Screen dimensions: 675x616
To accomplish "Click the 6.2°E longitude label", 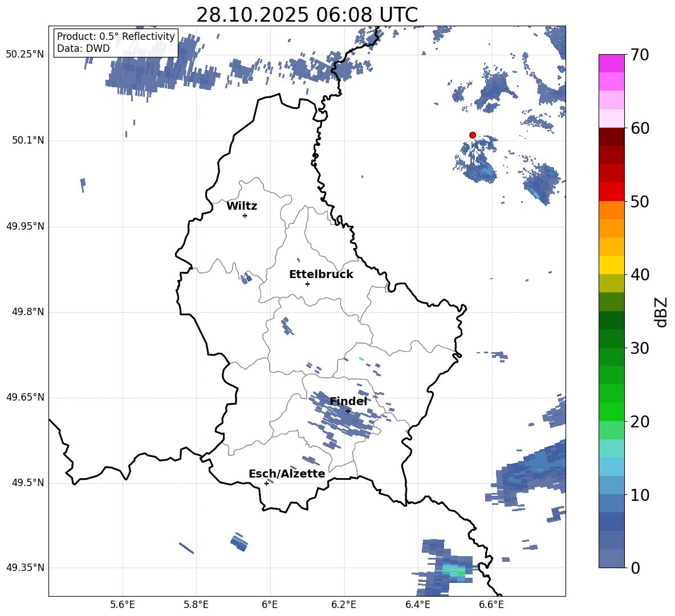I will (344, 605).
